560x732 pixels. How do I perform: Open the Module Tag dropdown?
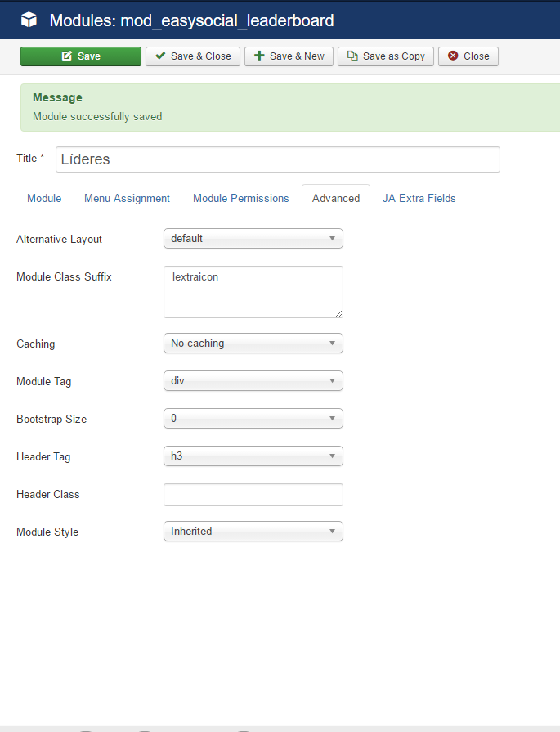pyautogui.click(x=253, y=381)
